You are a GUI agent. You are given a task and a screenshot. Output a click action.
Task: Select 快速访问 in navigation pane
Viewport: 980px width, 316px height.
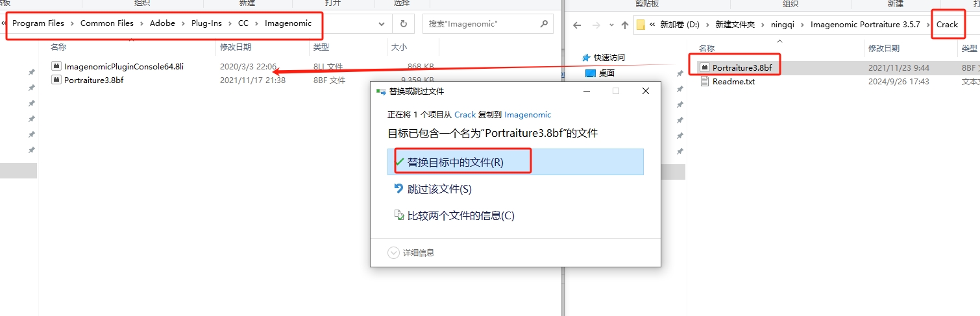[x=609, y=58]
